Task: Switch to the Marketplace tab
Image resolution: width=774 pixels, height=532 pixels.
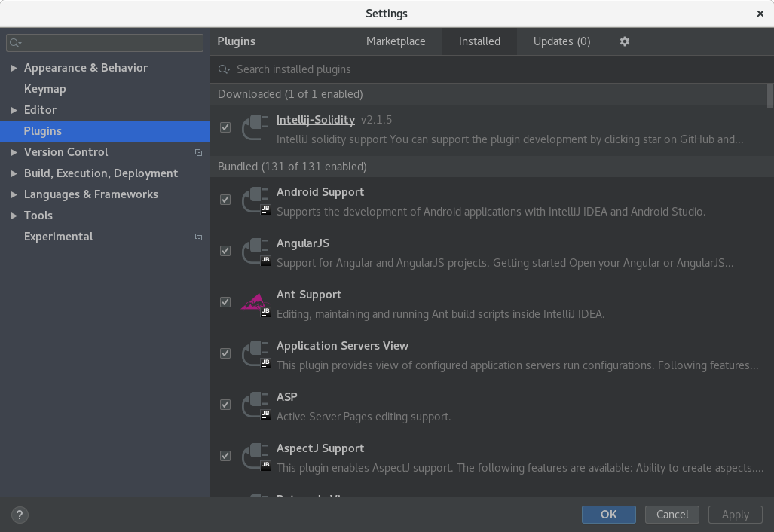Action: (x=396, y=41)
